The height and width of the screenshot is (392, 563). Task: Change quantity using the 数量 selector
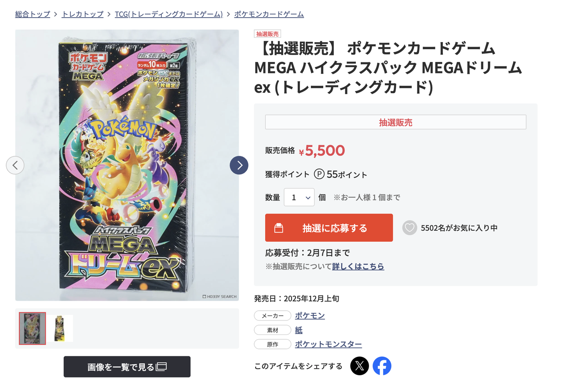(299, 197)
